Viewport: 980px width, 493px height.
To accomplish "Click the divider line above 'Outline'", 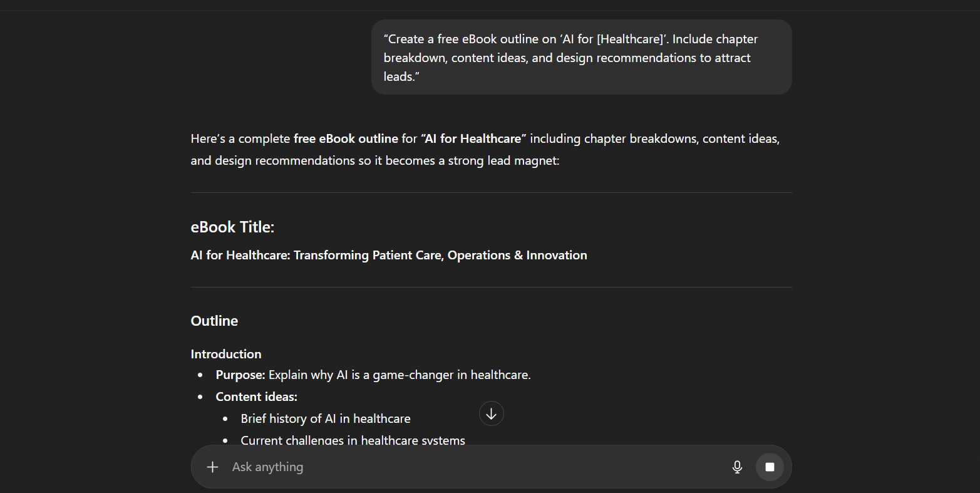I will click(x=491, y=287).
